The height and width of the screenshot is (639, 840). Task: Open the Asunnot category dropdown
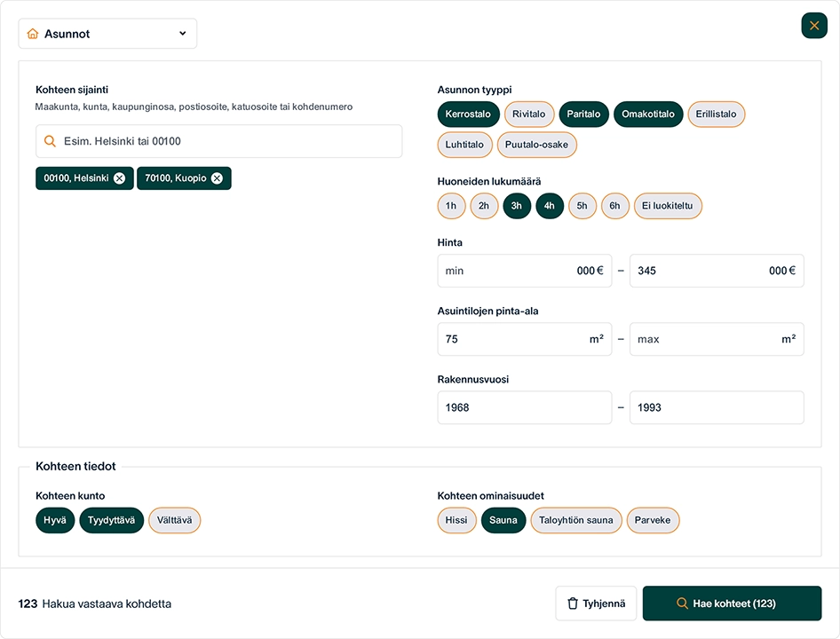pos(107,34)
